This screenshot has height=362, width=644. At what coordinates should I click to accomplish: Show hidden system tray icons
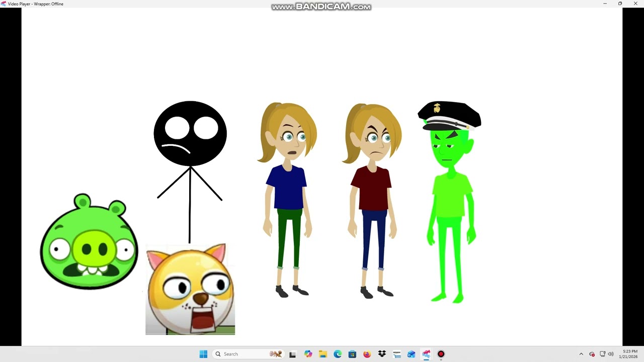pos(581,354)
